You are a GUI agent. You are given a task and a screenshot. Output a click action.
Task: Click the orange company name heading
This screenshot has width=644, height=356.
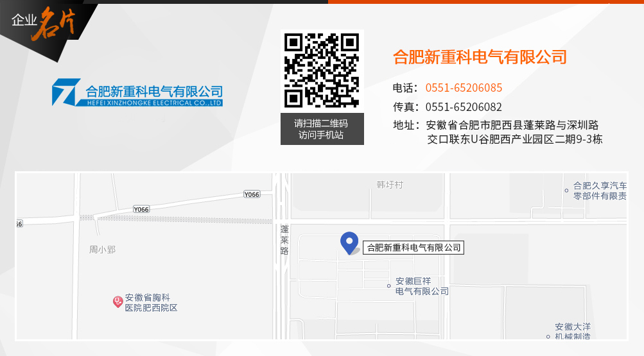click(x=480, y=57)
